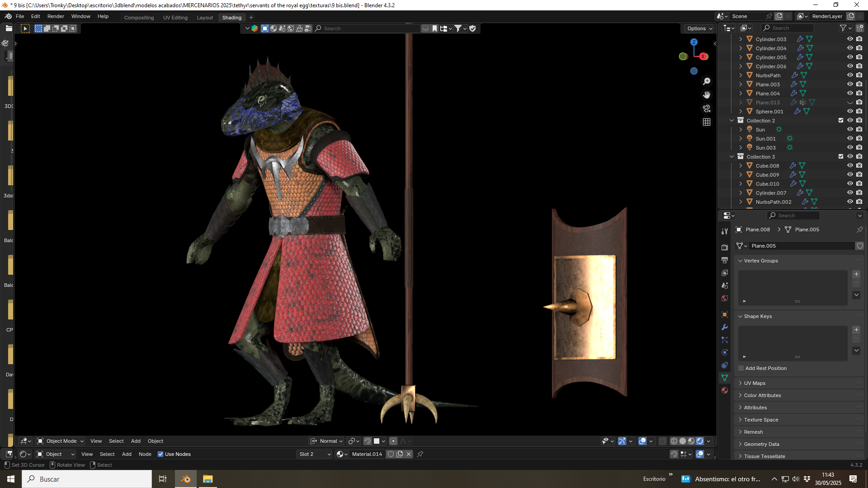The image size is (868, 488).
Task: Click the pan view hand gizmo
Action: tap(707, 95)
